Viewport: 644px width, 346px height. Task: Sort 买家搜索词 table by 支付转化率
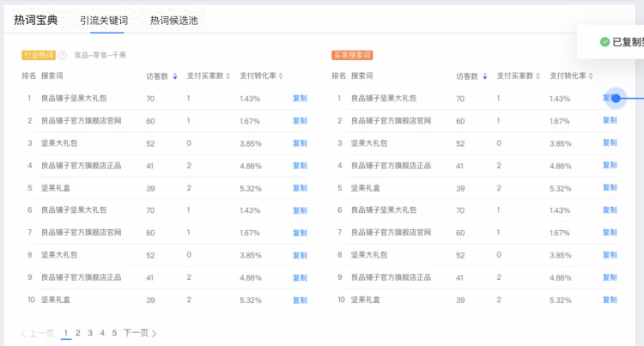(x=591, y=76)
